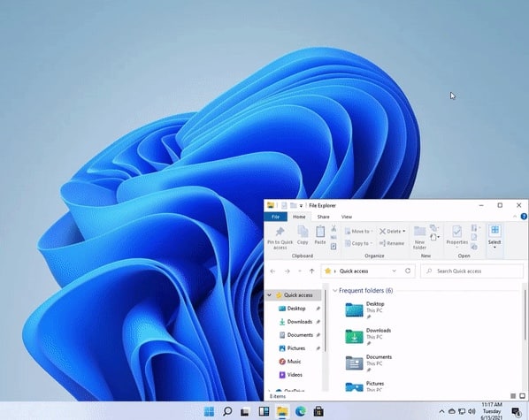This screenshot has height=420, width=529.
Task: Click the Paste shortcut icon
Action: click(333, 247)
